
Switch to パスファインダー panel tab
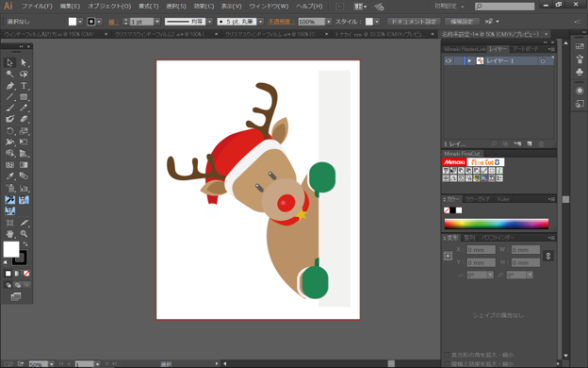498,238
